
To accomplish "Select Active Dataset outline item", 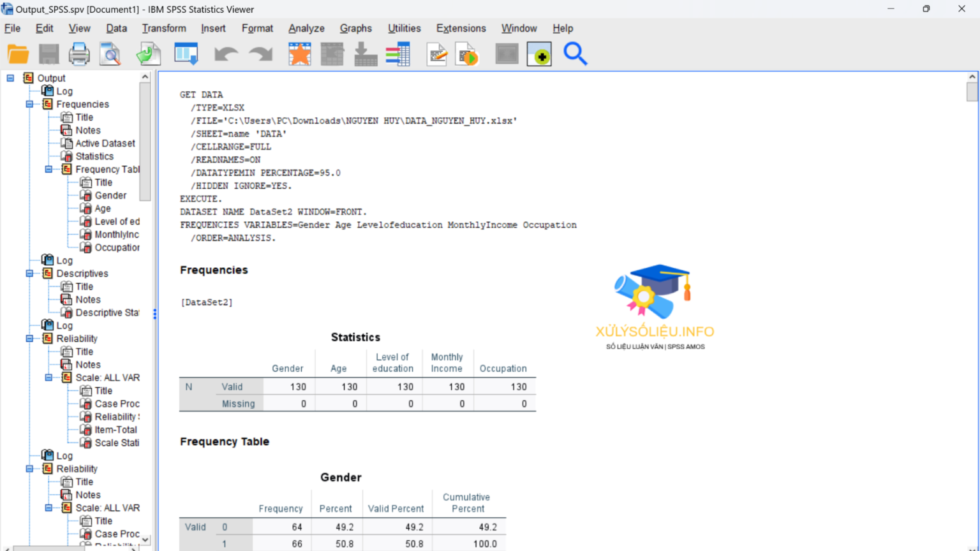I will pos(105,143).
